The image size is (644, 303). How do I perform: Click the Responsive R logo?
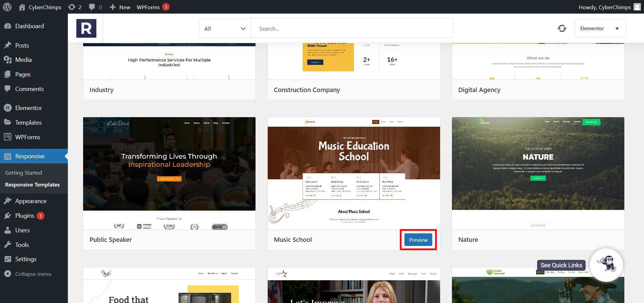[x=86, y=28]
